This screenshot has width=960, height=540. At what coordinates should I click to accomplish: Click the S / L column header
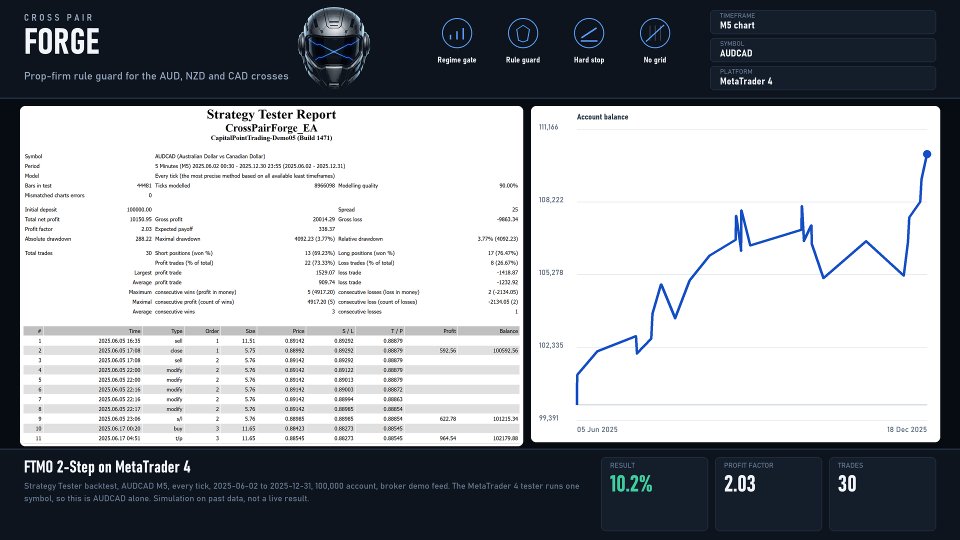tap(348, 331)
